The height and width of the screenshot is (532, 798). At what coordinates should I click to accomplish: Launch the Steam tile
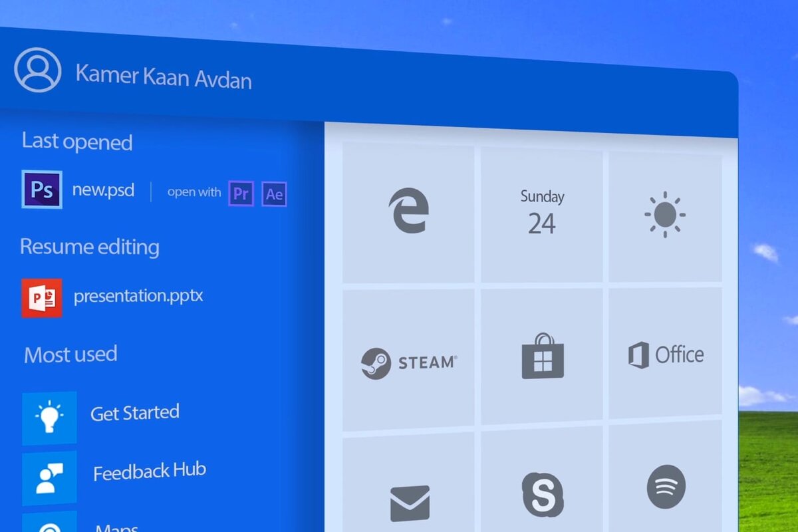point(408,360)
